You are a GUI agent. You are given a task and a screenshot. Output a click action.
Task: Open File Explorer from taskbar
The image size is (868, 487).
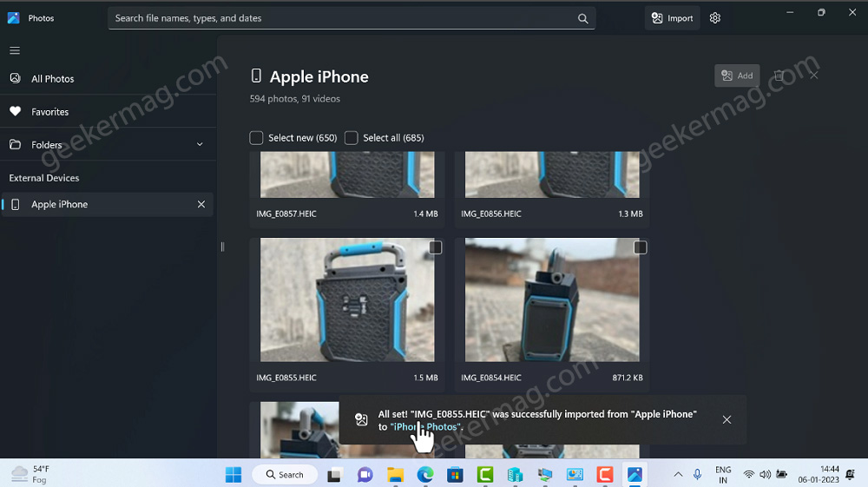click(x=395, y=475)
